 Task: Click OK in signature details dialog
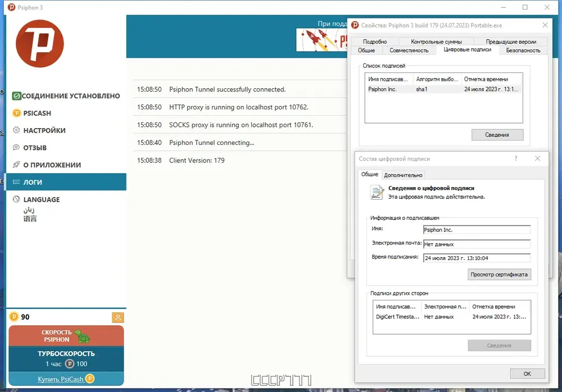click(x=527, y=373)
